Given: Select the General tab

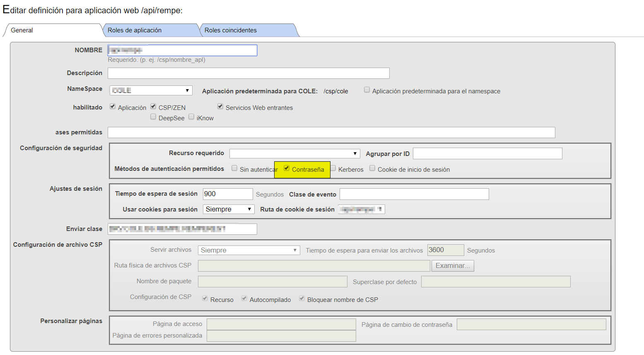Looking at the screenshot, I should coord(22,30).
